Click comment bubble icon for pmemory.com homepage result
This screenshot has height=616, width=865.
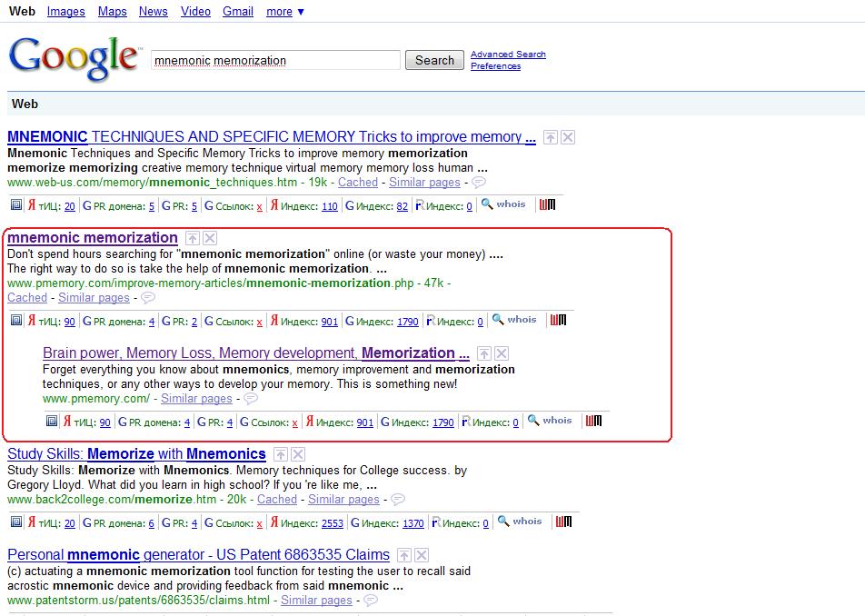[251, 398]
